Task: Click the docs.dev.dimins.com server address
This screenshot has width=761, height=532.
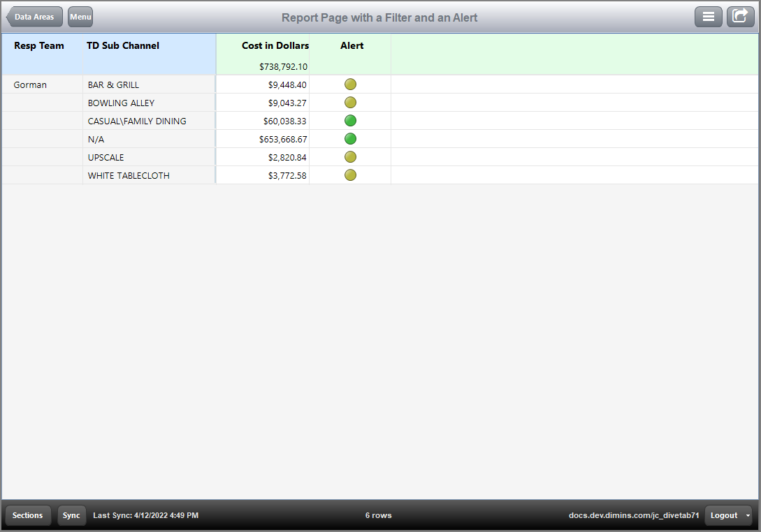Action: pos(634,515)
